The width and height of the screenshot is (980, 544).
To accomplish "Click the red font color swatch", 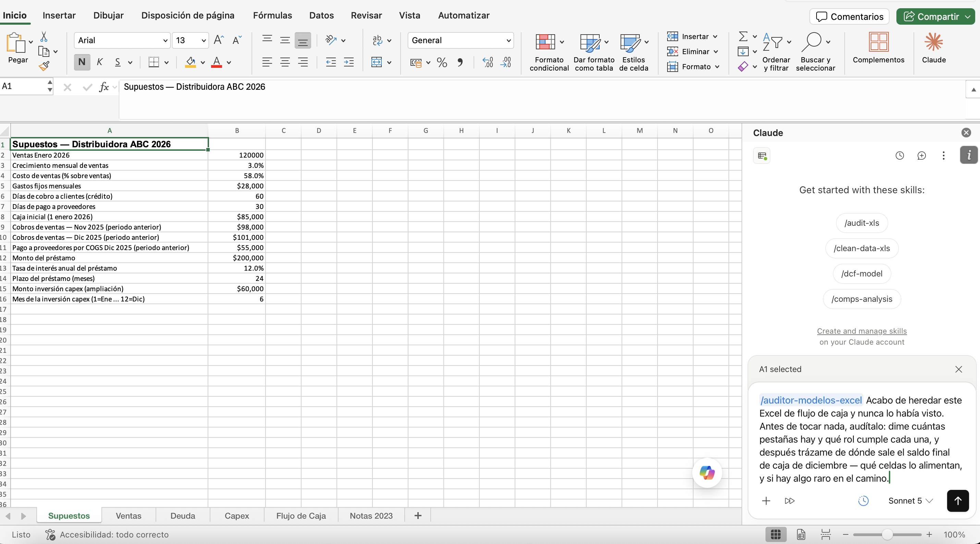I will click(x=217, y=62).
